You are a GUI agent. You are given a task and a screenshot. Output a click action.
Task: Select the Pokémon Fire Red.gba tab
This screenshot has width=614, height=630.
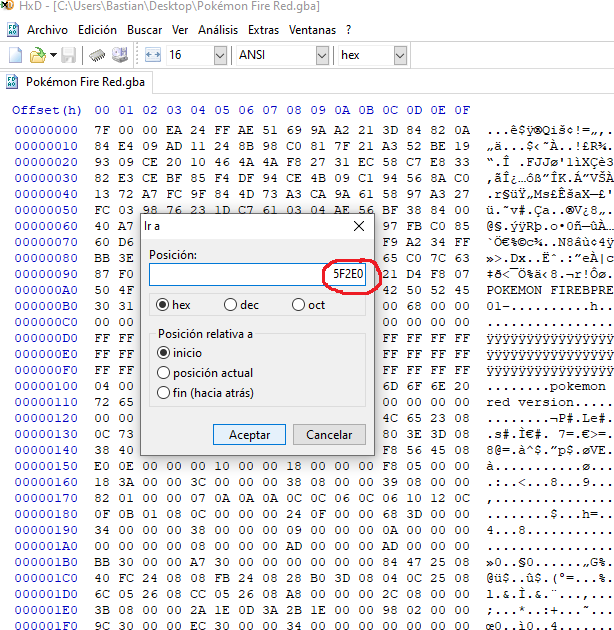pos(76,82)
